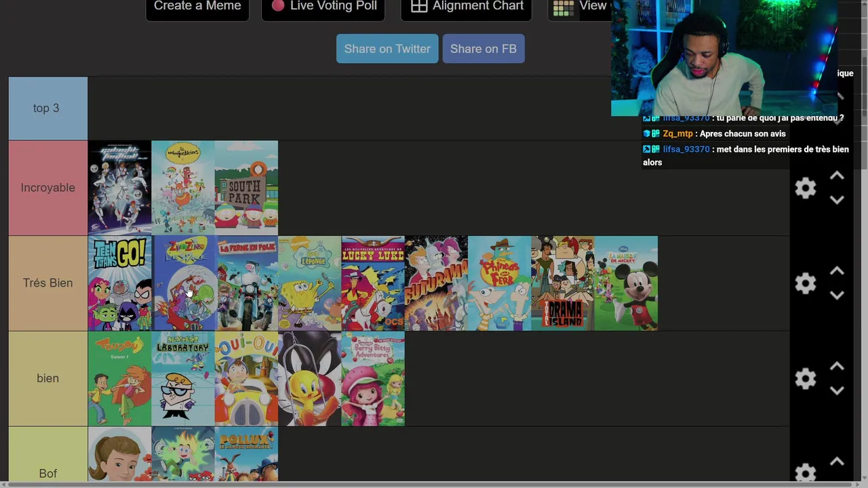Image resolution: width=868 pixels, height=488 pixels.
Task: Share tier list on FB
Action: point(484,49)
